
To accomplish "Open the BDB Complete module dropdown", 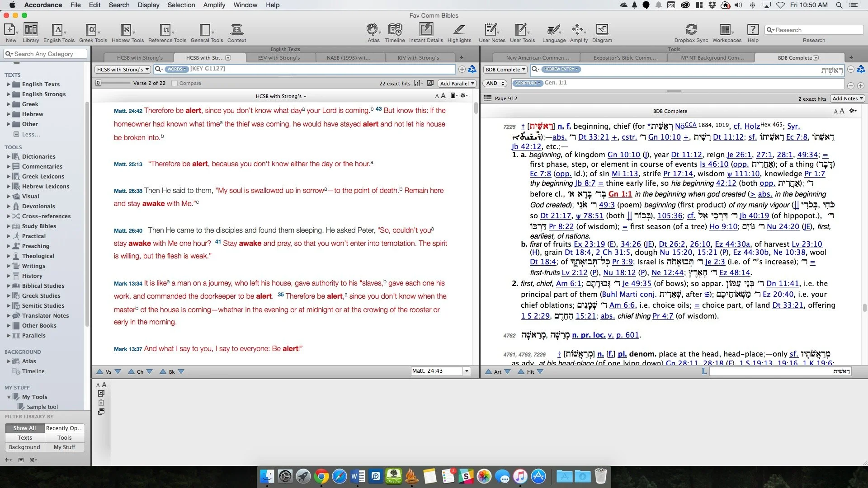I will (x=505, y=69).
